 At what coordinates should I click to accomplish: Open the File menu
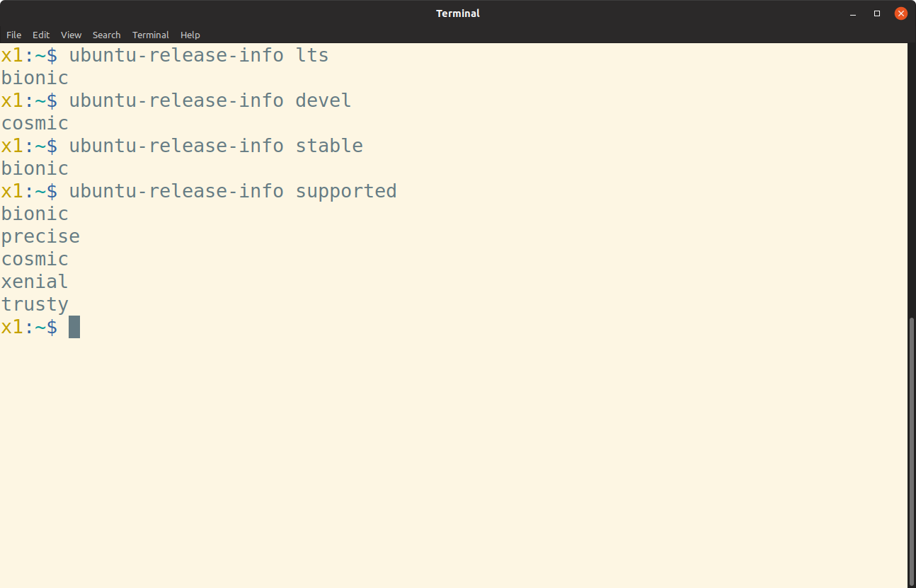click(14, 35)
